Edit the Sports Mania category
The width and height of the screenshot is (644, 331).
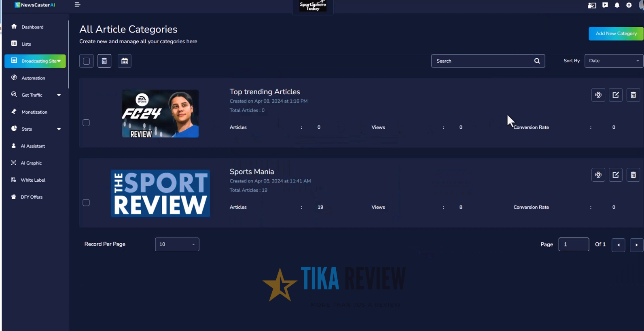(616, 175)
